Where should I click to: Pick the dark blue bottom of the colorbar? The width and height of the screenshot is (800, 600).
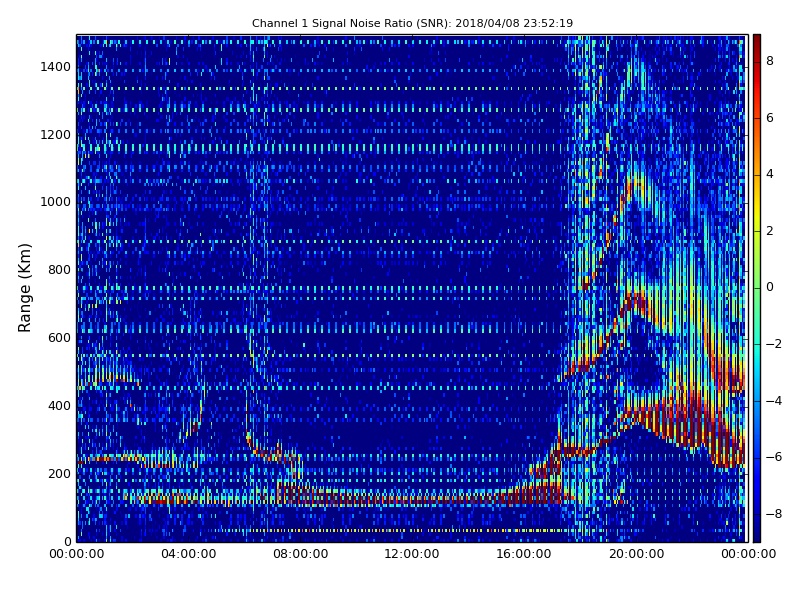click(757, 537)
